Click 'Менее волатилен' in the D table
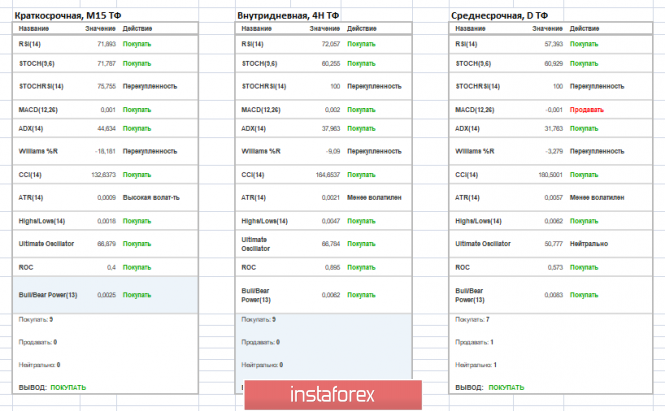665x411 pixels. click(597, 198)
